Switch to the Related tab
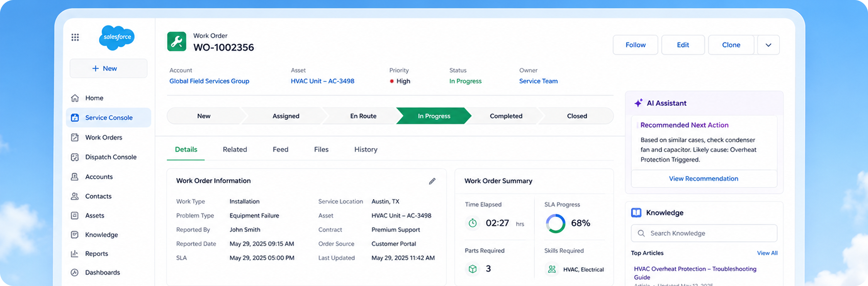 235,150
